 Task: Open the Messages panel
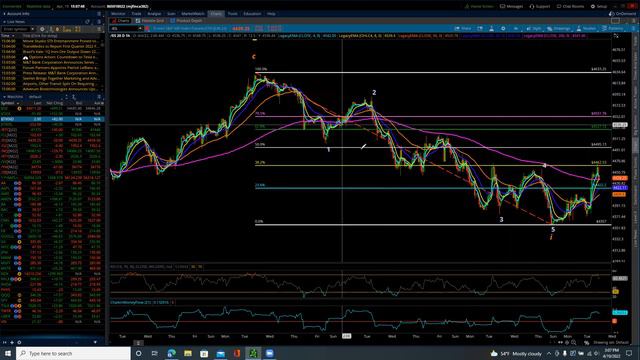click(x=511, y=7)
